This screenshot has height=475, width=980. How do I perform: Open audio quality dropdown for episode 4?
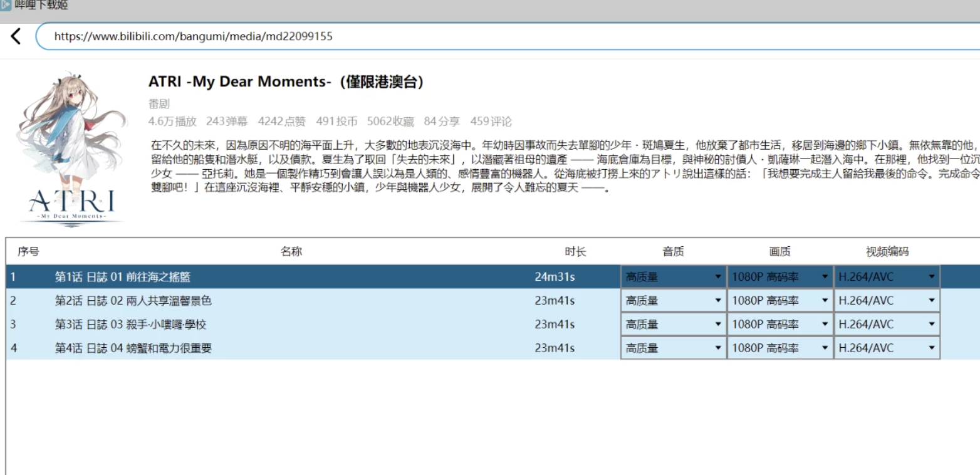(x=674, y=348)
